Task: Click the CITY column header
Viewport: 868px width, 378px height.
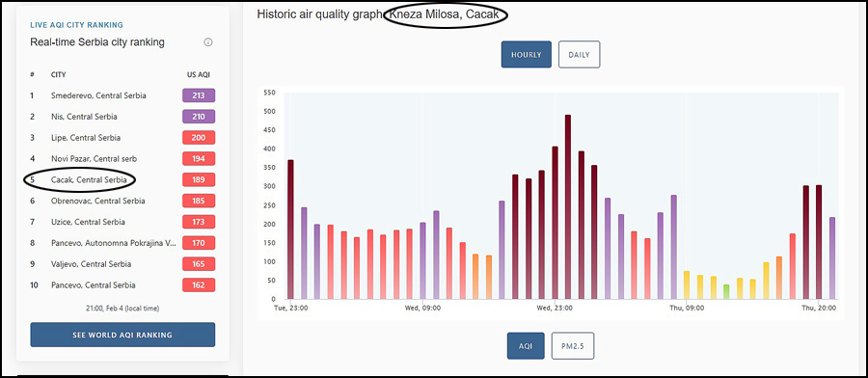Action: (x=58, y=74)
